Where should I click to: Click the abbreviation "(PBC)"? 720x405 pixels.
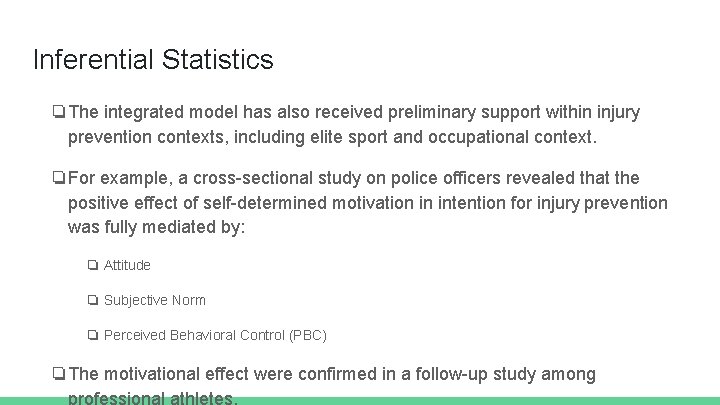pos(307,335)
